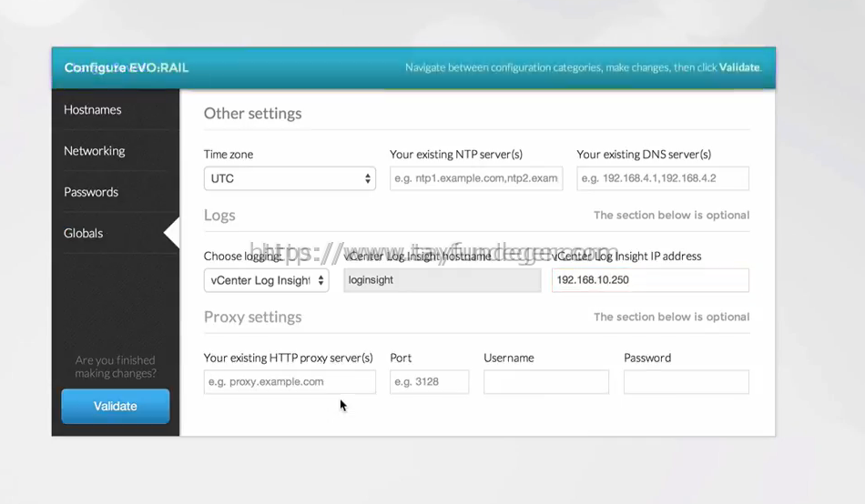Click the 'Are you finished making changes?' text
This screenshot has width=865, height=504.
pyautogui.click(x=116, y=367)
